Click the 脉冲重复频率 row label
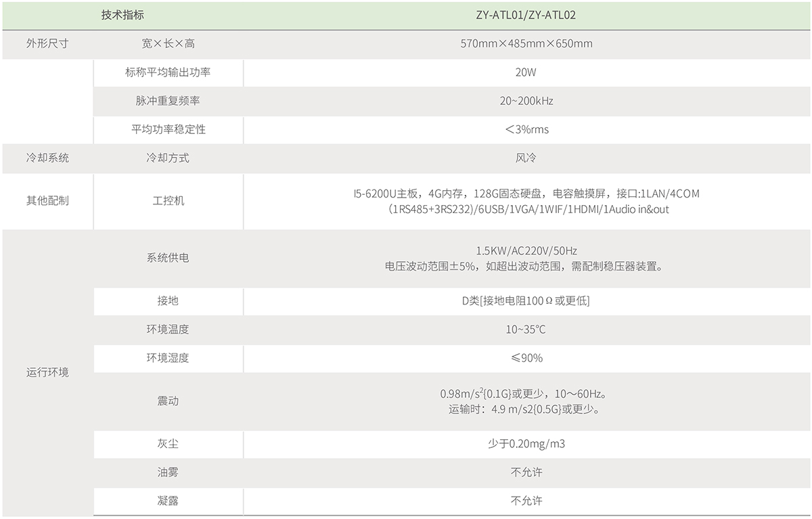Viewport: 812px width, 519px height. click(168, 101)
